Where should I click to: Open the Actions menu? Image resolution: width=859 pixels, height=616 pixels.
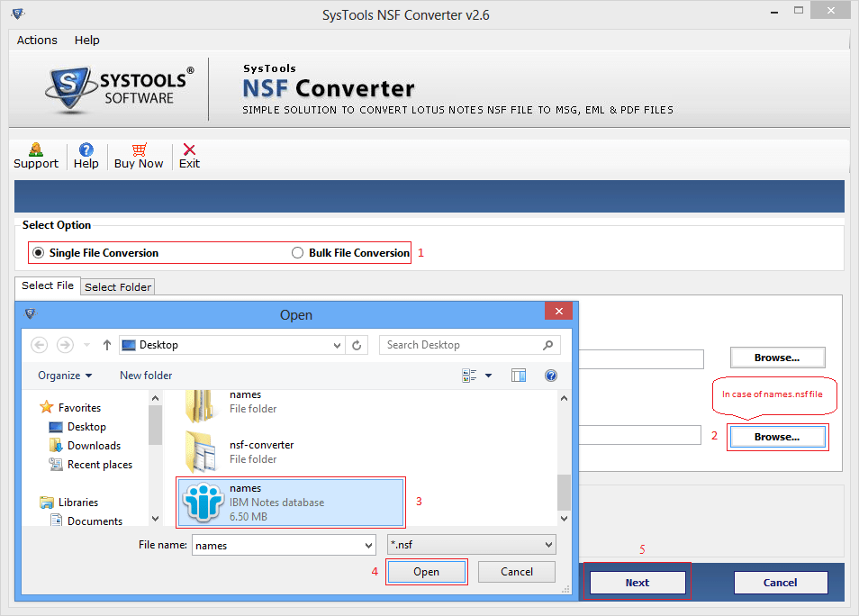(37, 40)
